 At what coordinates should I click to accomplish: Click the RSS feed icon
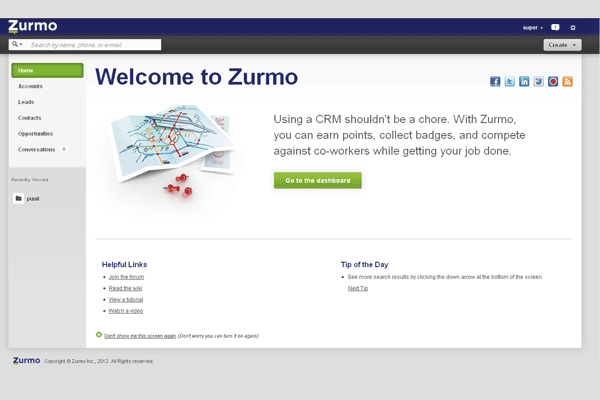(x=567, y=81)
